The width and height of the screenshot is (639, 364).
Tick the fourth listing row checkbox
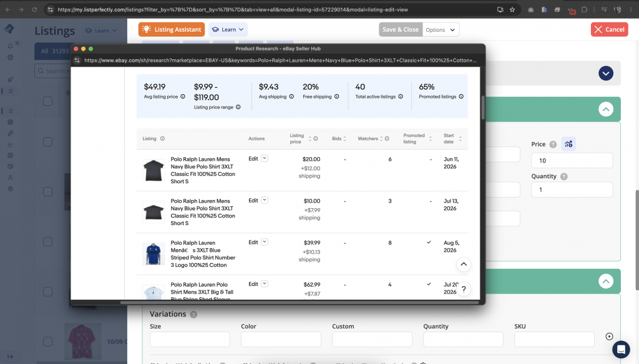click(x=47, y=242)
